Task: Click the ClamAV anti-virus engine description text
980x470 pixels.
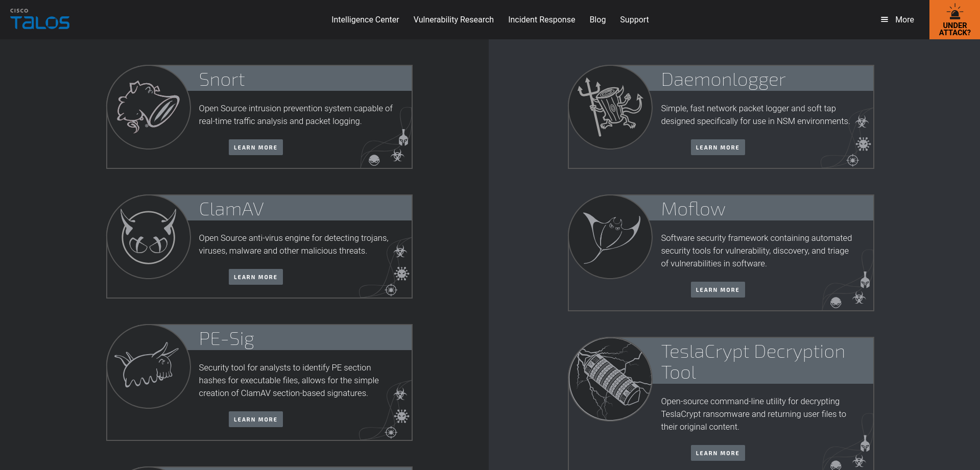Action: [294, 244]
